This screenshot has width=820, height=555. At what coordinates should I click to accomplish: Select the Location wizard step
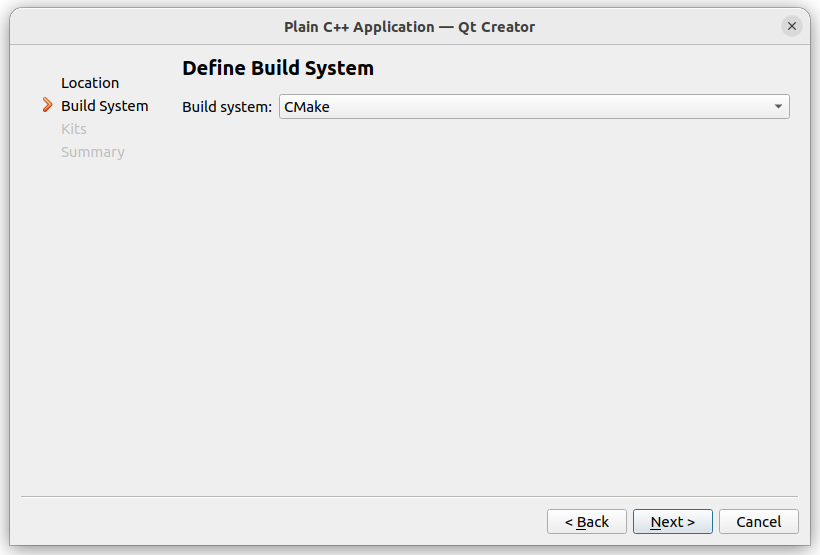pyautogui.click(x=90, y=83)
